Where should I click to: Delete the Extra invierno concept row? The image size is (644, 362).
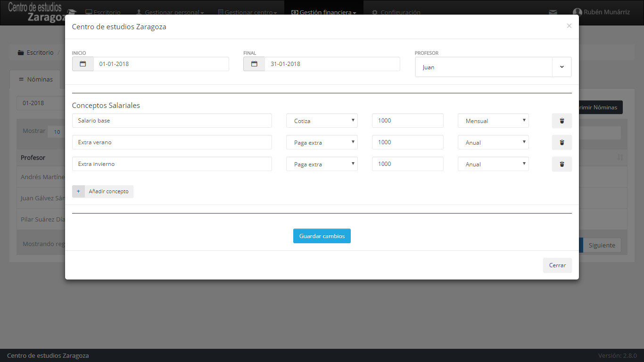pos(562,164)
